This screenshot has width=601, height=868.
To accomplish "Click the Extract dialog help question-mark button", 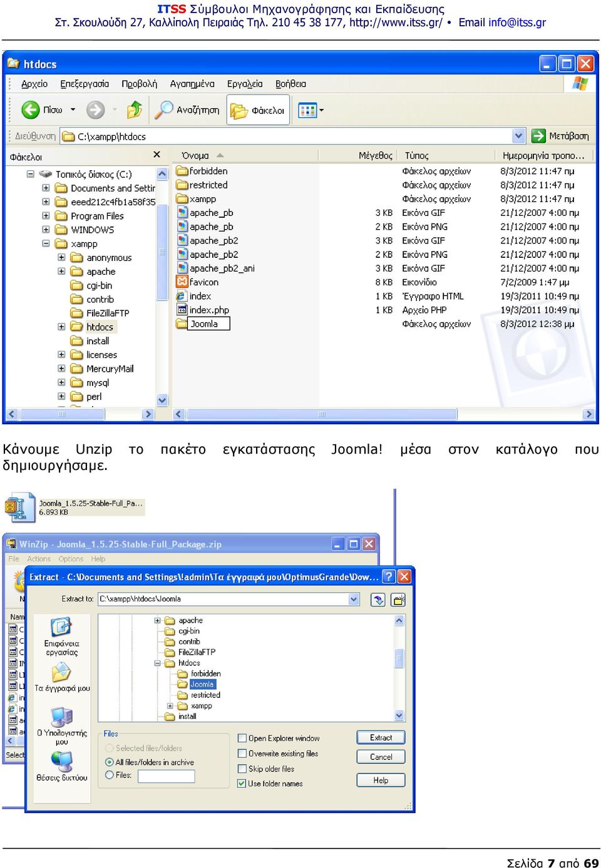I will [389, 576].
